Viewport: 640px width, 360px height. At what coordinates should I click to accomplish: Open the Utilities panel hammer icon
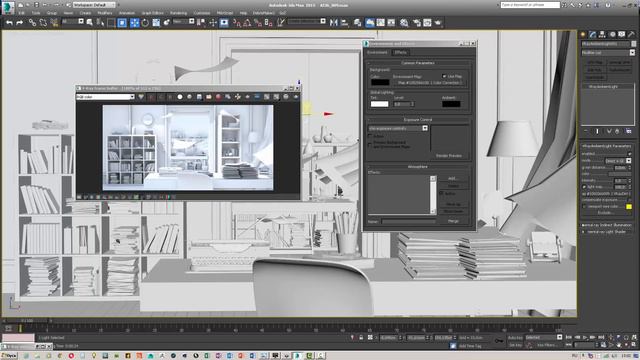click(631, 34)
